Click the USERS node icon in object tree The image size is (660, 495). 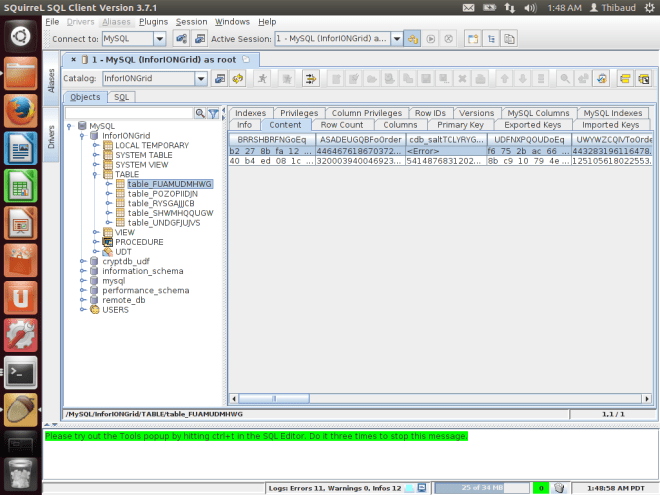coord(94,309)
